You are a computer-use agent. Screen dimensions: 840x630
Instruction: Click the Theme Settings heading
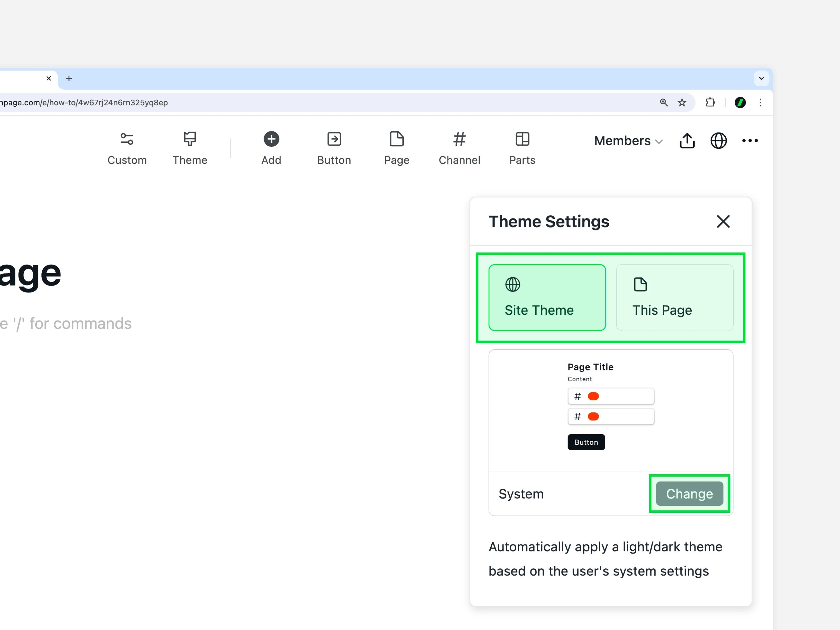pos(549,221)
